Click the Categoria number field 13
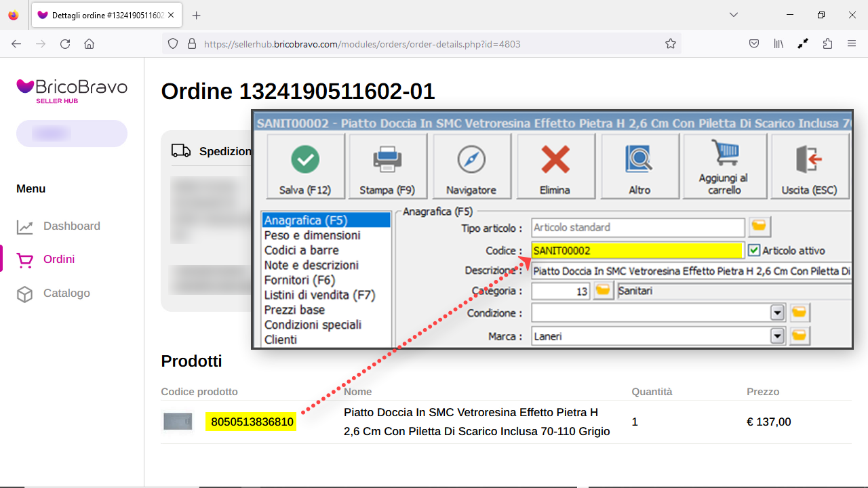This screenshot has width=868, height=488. tap(561, 291)
